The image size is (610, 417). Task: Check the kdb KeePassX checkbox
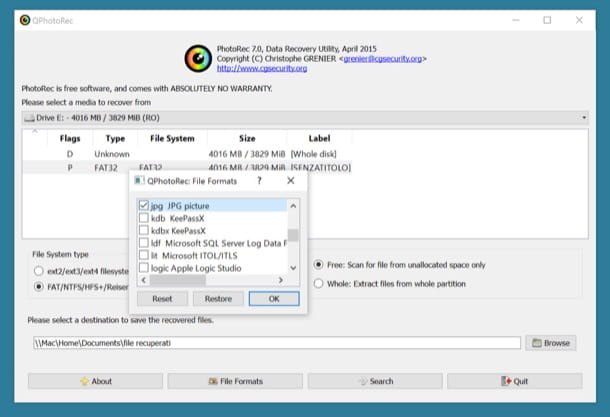click(144, 217)
